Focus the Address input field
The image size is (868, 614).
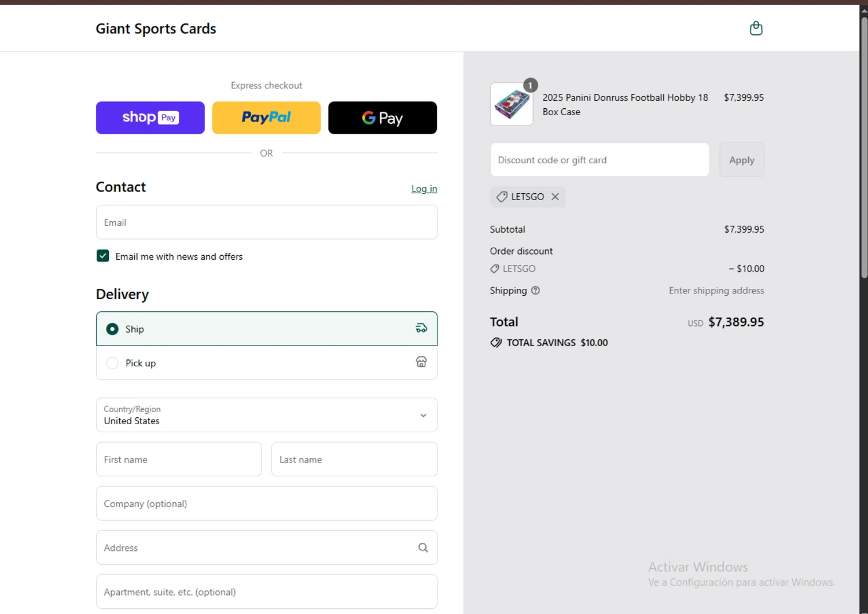tap(267, 547)
